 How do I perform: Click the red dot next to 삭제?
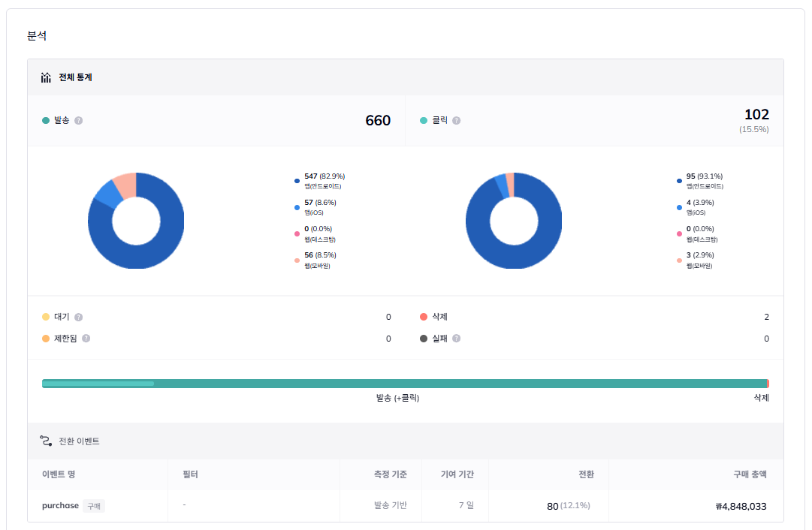coord(424,318)
